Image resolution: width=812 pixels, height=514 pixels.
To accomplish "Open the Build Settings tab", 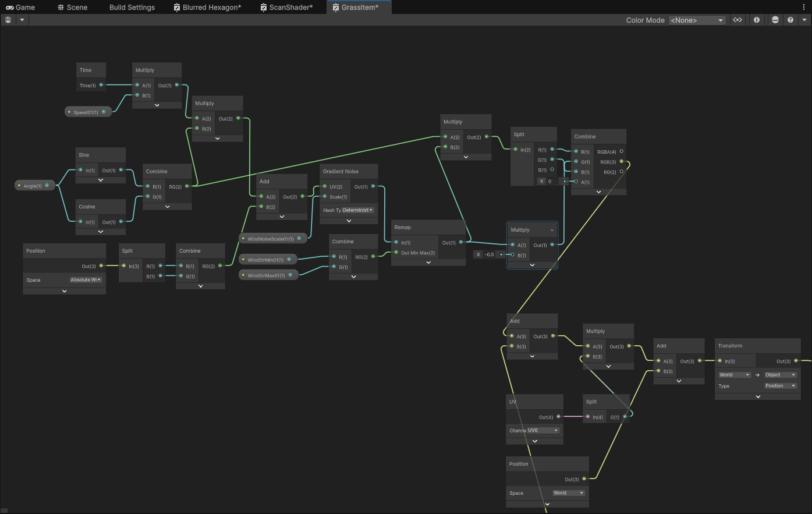I will click(x=132, y=7).
